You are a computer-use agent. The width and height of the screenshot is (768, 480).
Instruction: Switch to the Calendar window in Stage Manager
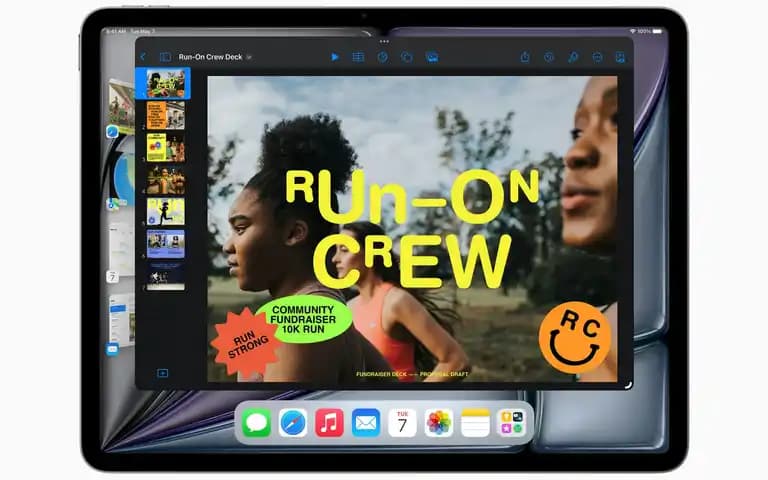[x=120, y=252]
